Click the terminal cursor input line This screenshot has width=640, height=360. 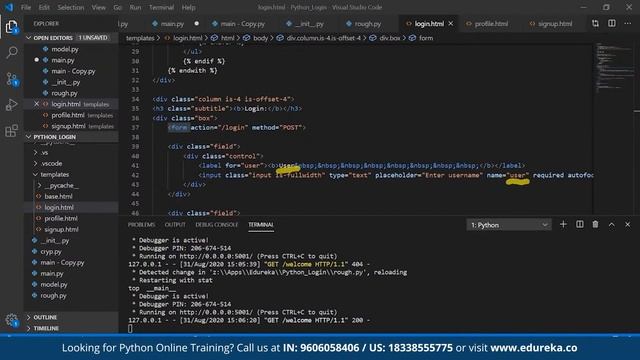[x=130, y=328]
